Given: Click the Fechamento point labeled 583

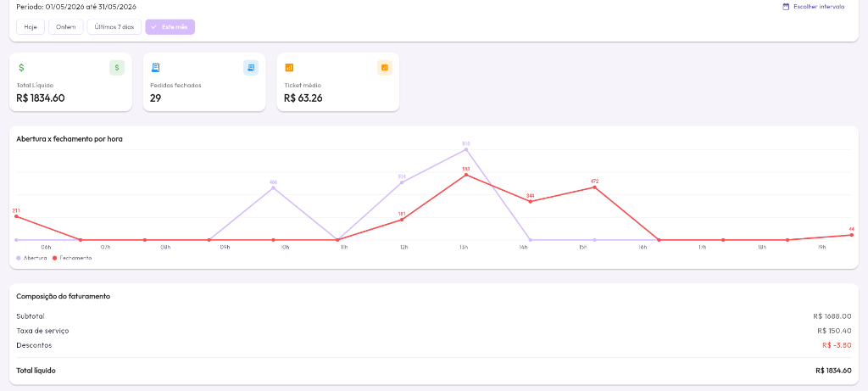Looking at the screenshot, I should (x=466, y=175).
